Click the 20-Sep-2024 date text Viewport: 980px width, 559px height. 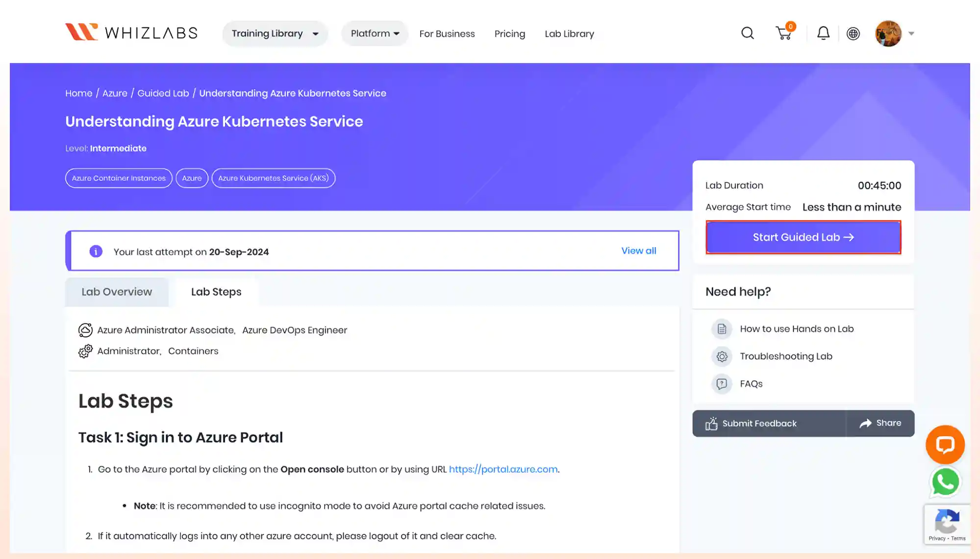239,252
